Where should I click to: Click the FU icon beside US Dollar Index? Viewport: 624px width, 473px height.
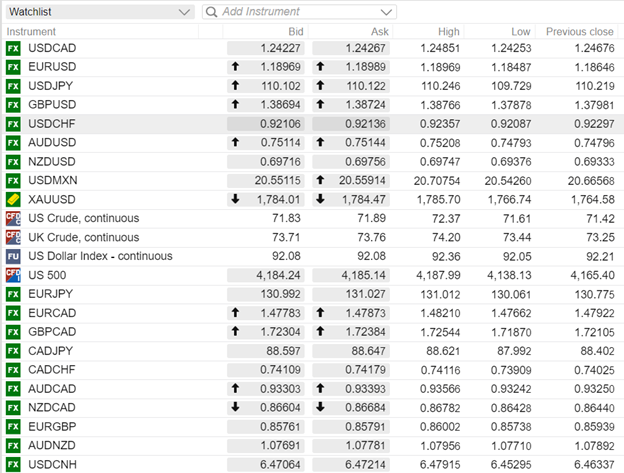(13, 256)
